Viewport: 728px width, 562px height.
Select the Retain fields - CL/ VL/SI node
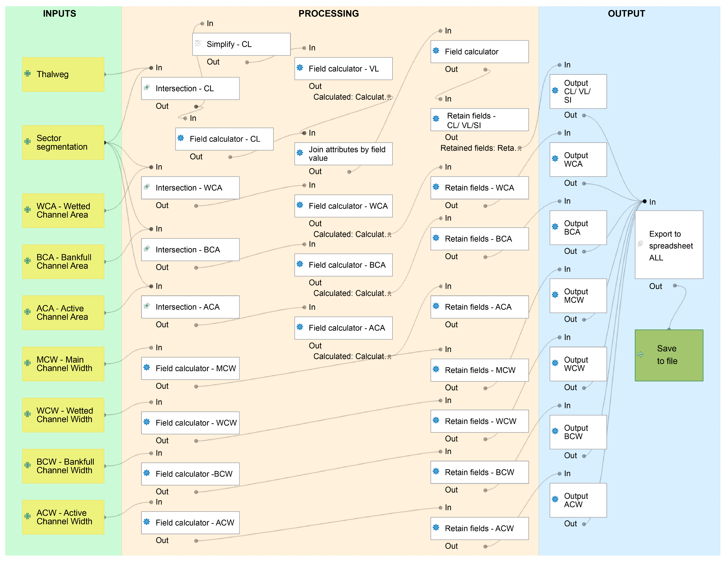479,120
